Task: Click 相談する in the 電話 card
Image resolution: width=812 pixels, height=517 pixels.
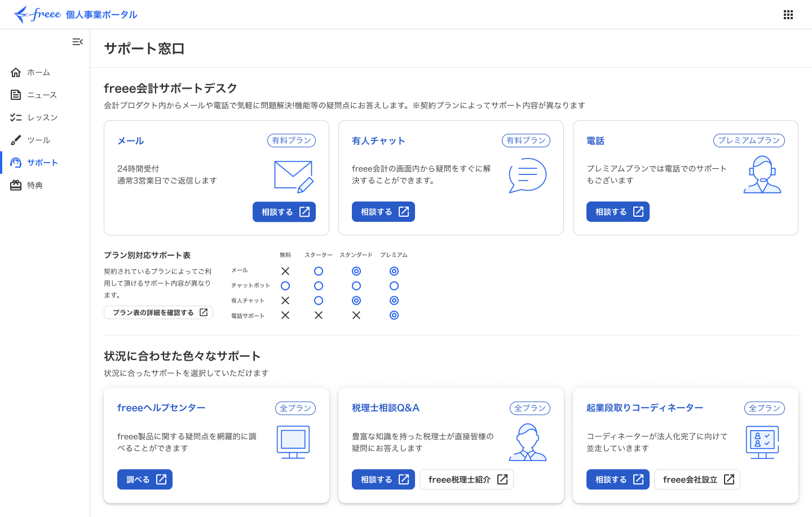Action: click(618, 212)
